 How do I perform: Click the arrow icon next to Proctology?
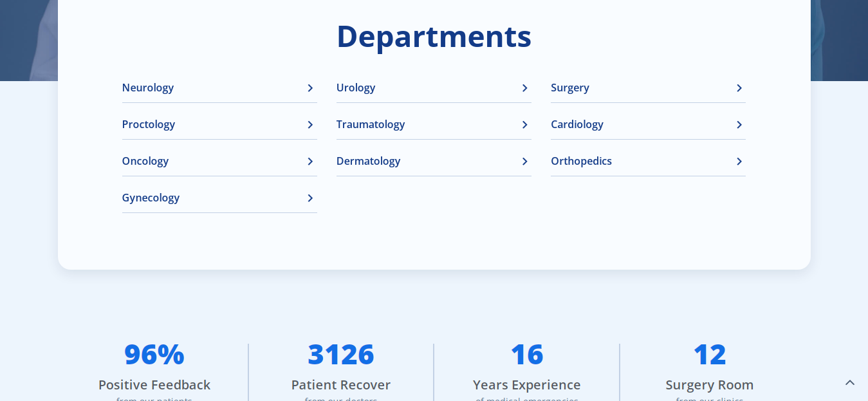pos(310,125)
